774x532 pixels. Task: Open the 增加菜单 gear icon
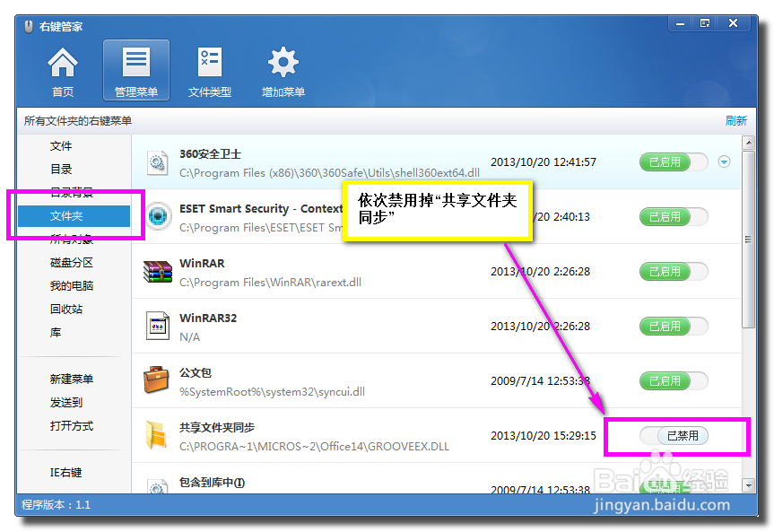[283, 72]
